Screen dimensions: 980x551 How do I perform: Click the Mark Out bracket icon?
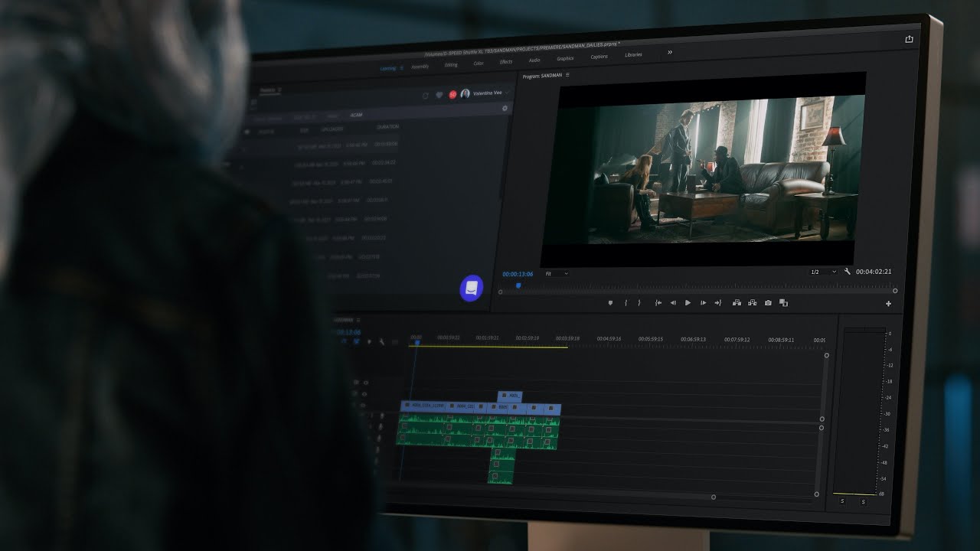[639, 303]
